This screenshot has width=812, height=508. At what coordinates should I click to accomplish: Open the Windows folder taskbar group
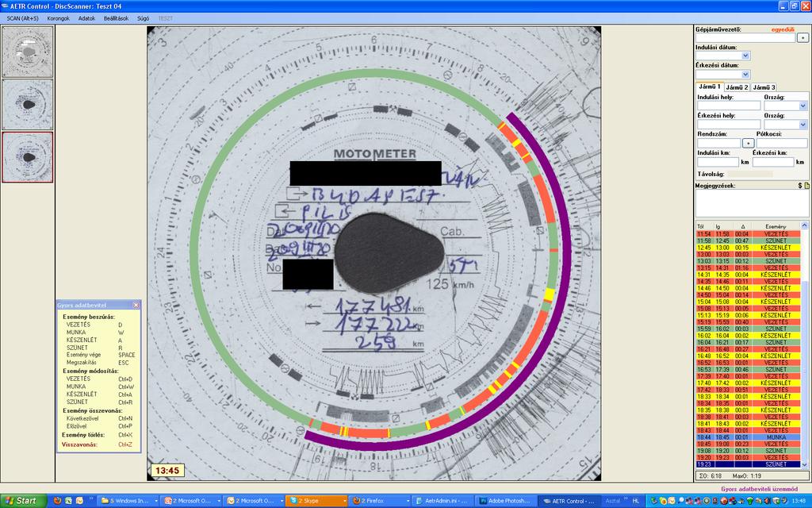click(x=128, y=501)
